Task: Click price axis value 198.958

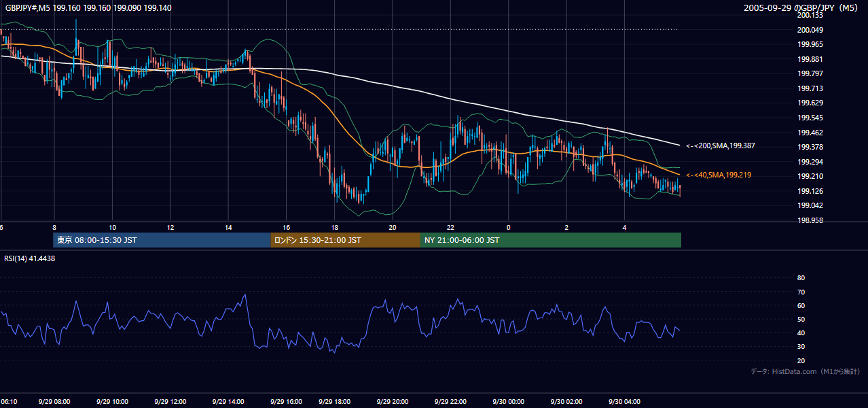Action: [810, 220]
